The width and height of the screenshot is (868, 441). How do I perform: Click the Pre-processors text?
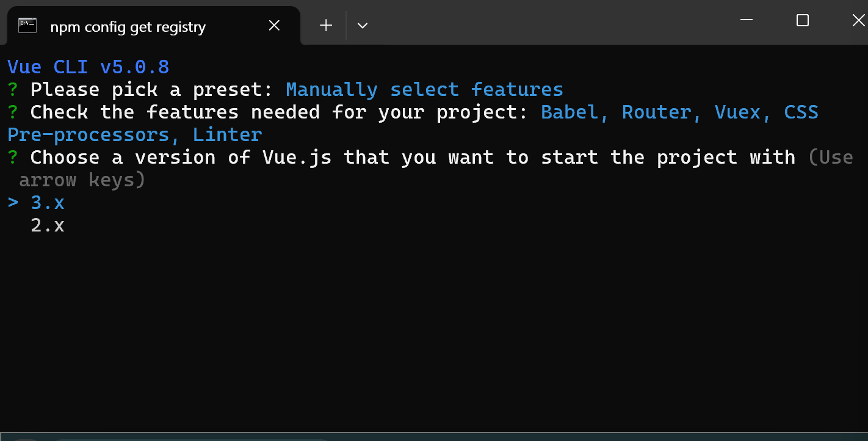pos(89,134)
